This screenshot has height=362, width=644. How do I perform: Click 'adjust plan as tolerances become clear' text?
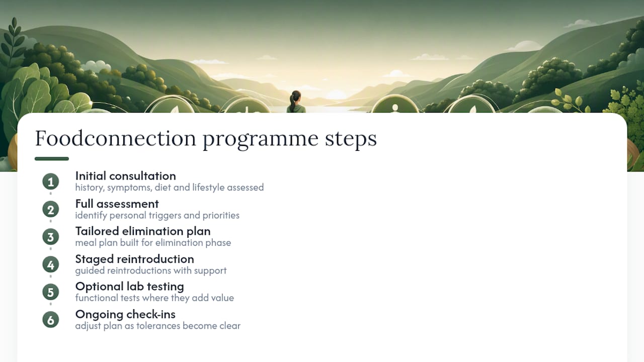[158, 326]
